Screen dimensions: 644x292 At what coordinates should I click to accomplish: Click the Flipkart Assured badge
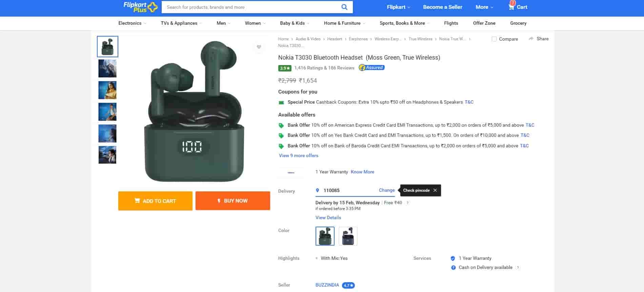point(371,68)
